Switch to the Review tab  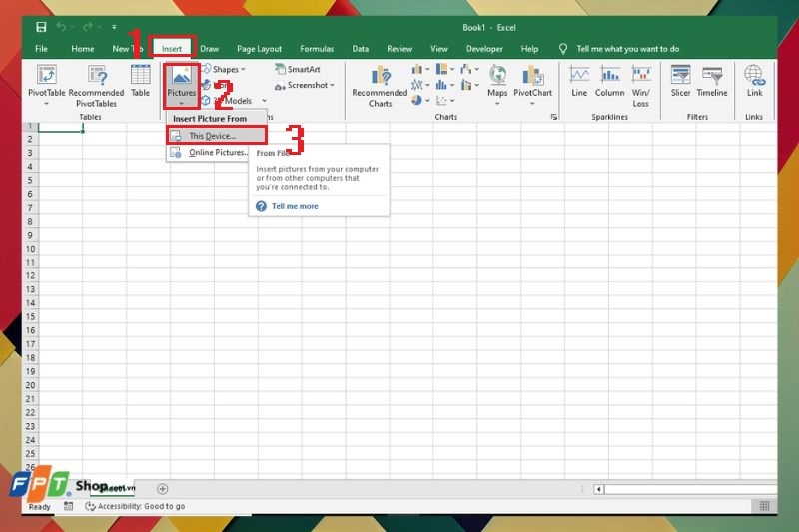pos(399,48)
